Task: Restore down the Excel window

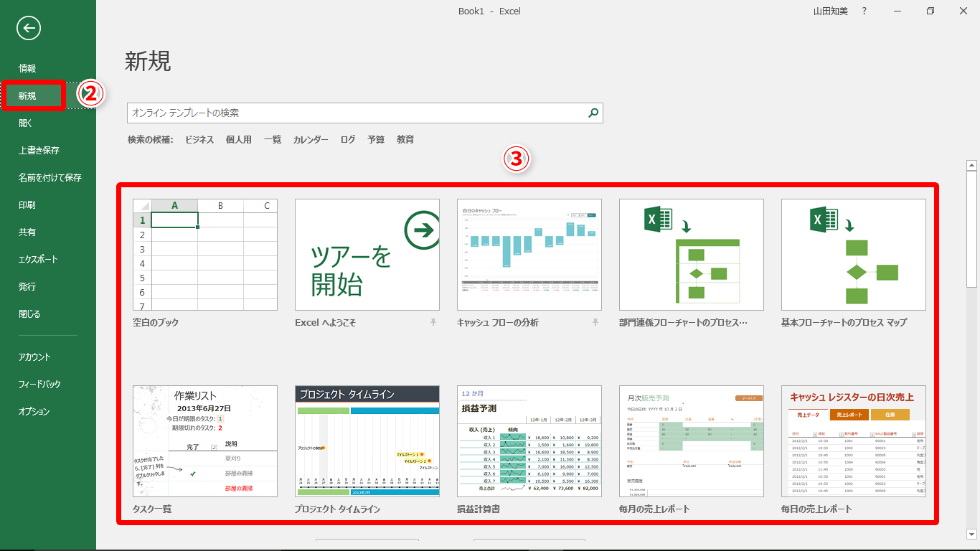Action: pyautogui.click(x=930, y=11)
